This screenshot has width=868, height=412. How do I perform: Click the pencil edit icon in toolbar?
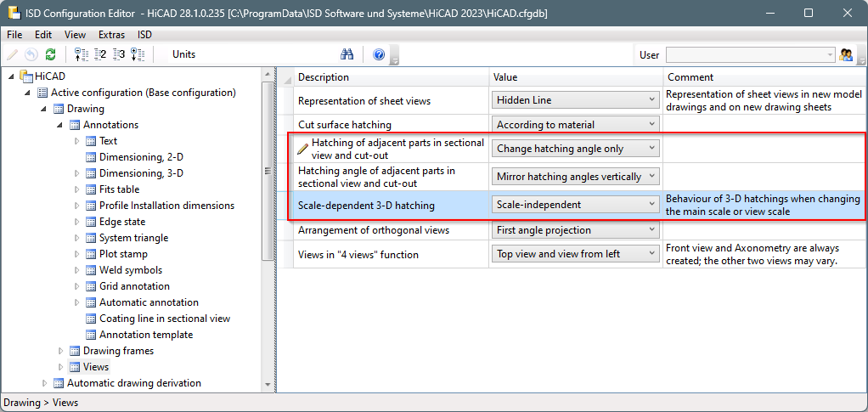12,54
